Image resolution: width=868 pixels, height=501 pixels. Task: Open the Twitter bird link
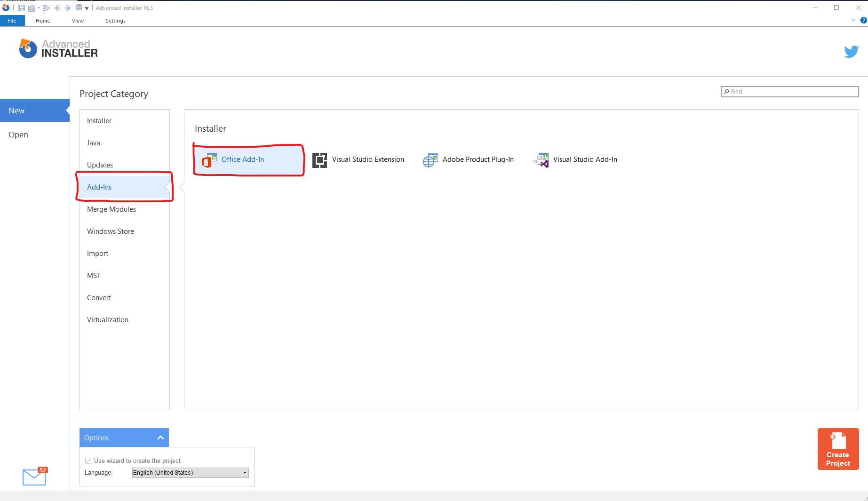(851, 51)
